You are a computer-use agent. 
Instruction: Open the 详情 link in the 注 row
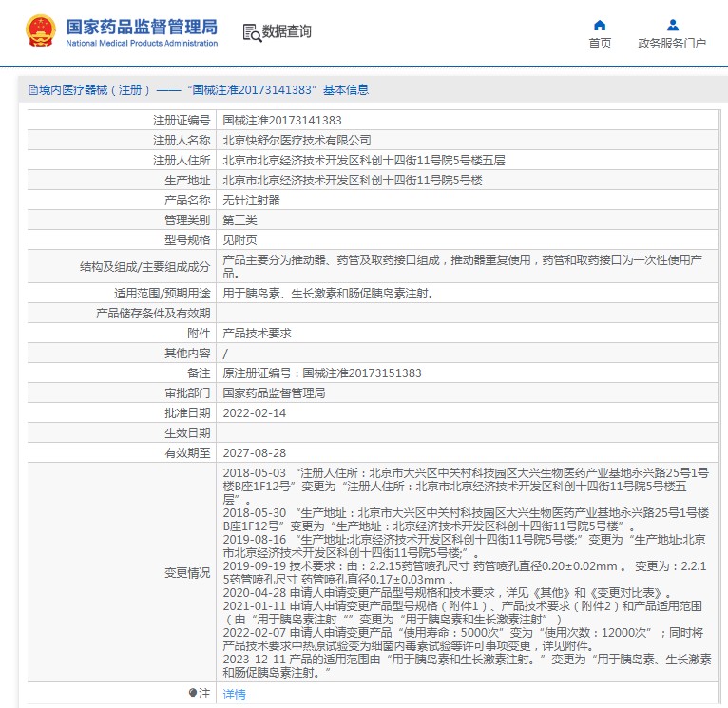pyautogui.click(x=234, y=695)
